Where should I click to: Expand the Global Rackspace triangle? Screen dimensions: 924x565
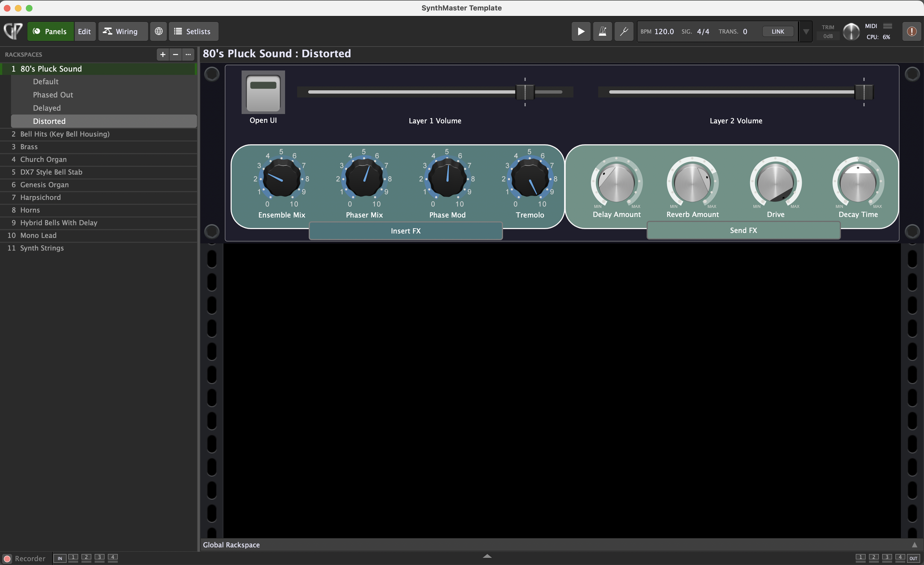click(x=915, y=545)
